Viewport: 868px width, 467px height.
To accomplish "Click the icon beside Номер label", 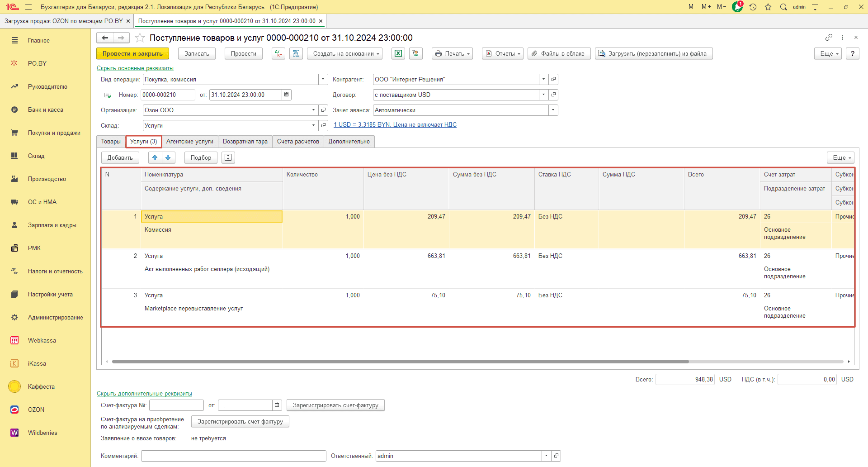I will (x=108, y=95).
